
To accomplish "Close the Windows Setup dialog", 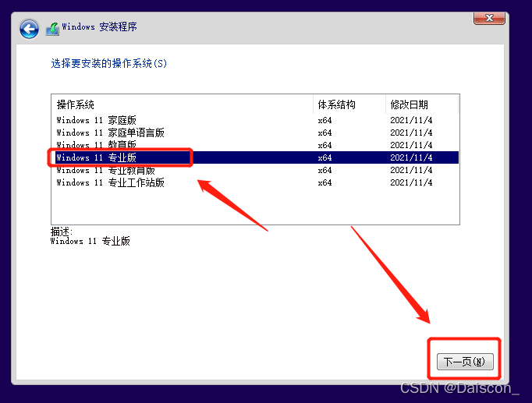I will 489,18.
